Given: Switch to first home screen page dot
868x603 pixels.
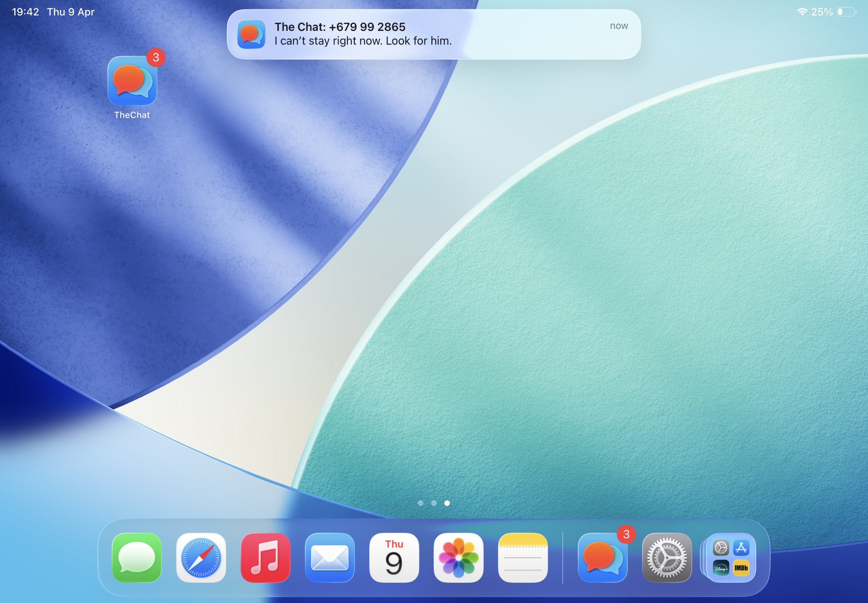Looking at the screenshot, I should click(x=421, y=503).
